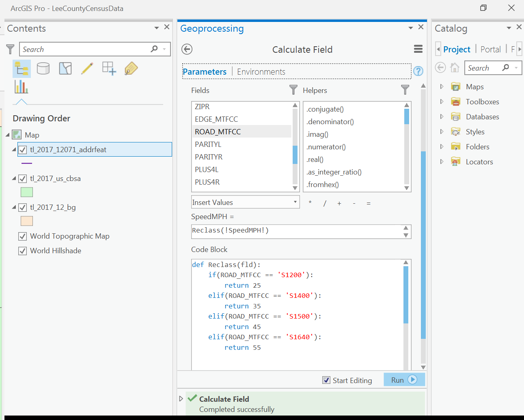
Task: Disable the Start Editing checkbox
Action: (327, 380)
